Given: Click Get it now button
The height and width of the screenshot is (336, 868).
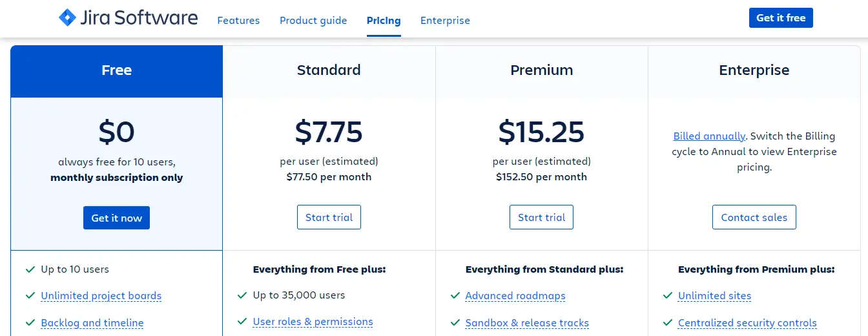Looking at the screenshot, I should 116,218.
